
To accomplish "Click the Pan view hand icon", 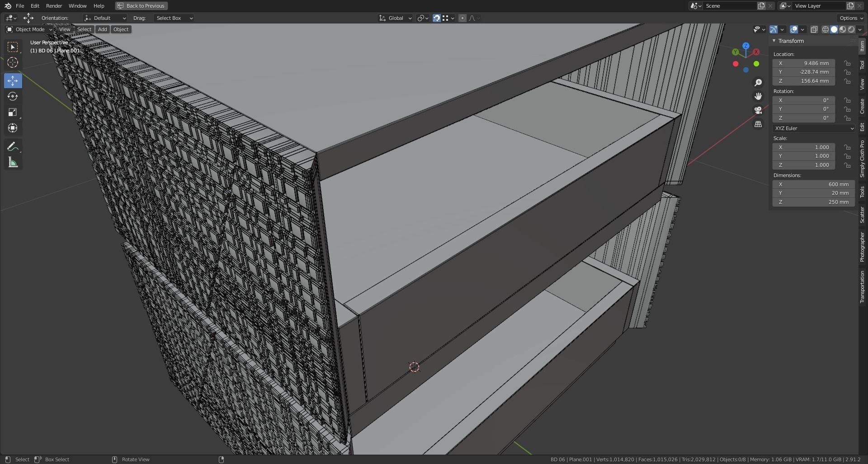I will pyautogui.click(x=758, y=96).
